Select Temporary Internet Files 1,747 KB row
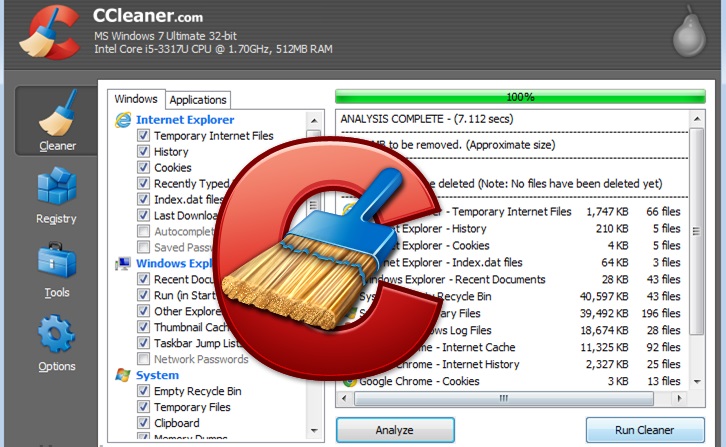726x447 pixels. 511,212
